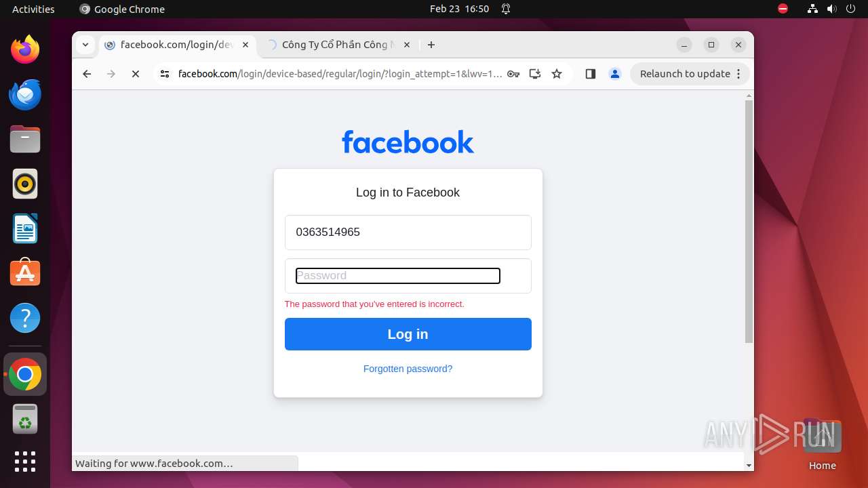Open a new tab with the plus button
868x488 pixels.
pyautogui.click(x=431, y=45)
